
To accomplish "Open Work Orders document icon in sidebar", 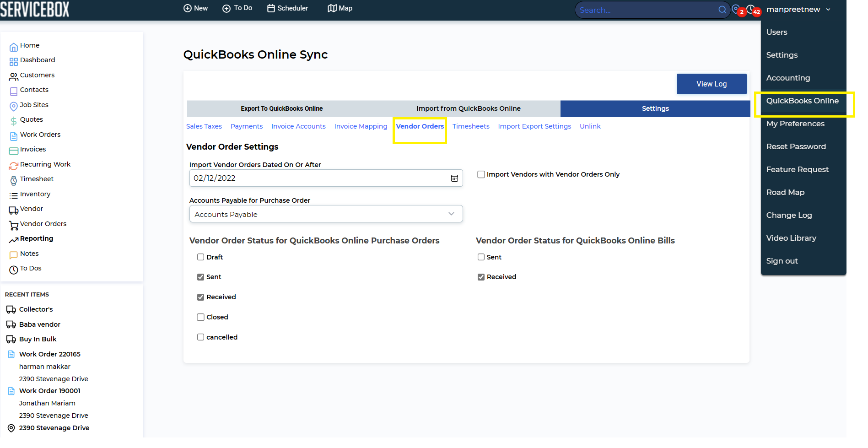I will pyautogui.click(x=14, y=136).
